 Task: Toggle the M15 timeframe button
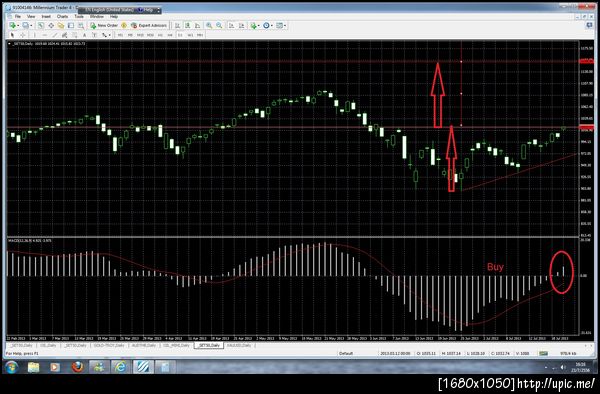click(140, 35)
